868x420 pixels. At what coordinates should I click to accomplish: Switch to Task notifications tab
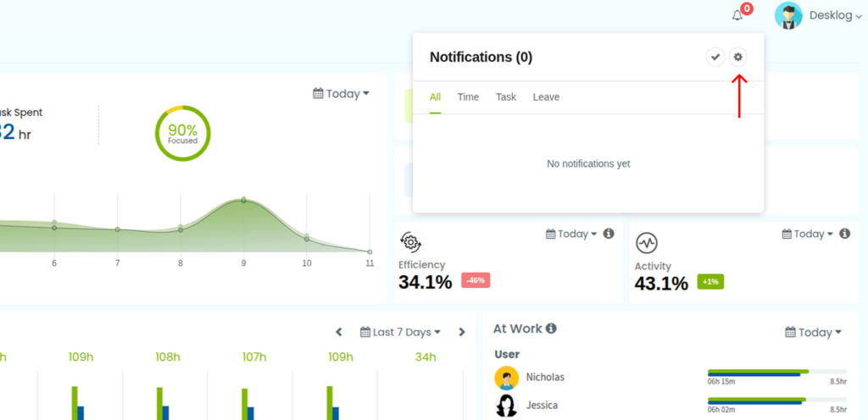pyautogui.click(x=506, y=97)
